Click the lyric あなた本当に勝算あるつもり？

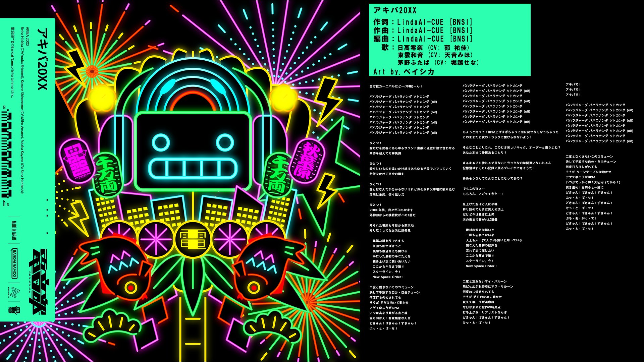tap(484, 153)
